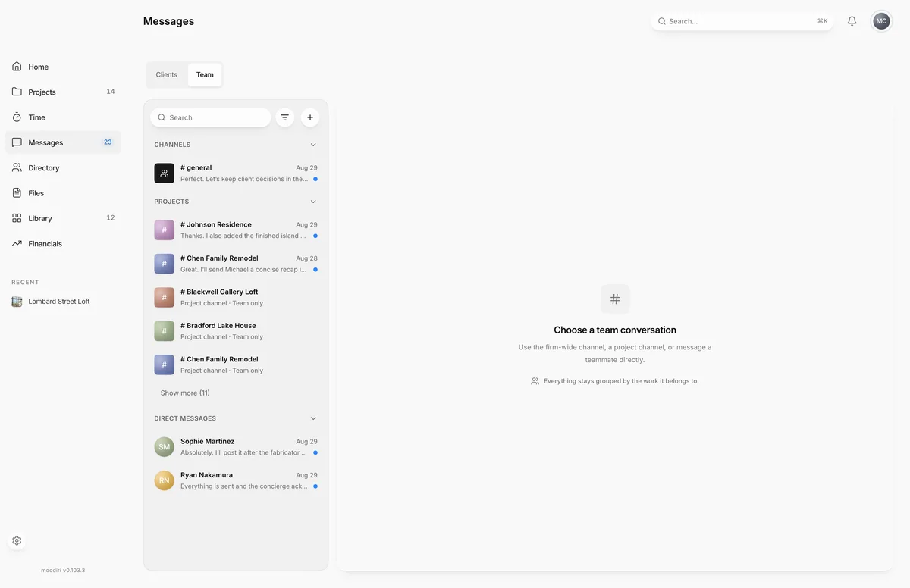This screenshot has width=910, height=588.
Task: Open the Directory people icon
Action: [17, 167]
